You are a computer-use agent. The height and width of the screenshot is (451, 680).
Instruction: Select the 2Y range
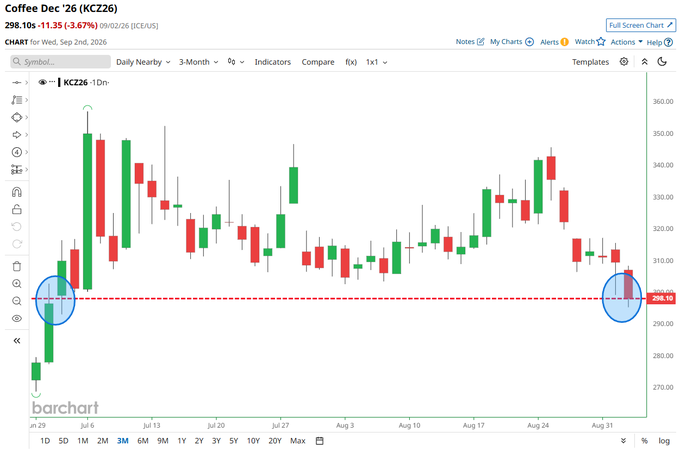click(199, 441)
